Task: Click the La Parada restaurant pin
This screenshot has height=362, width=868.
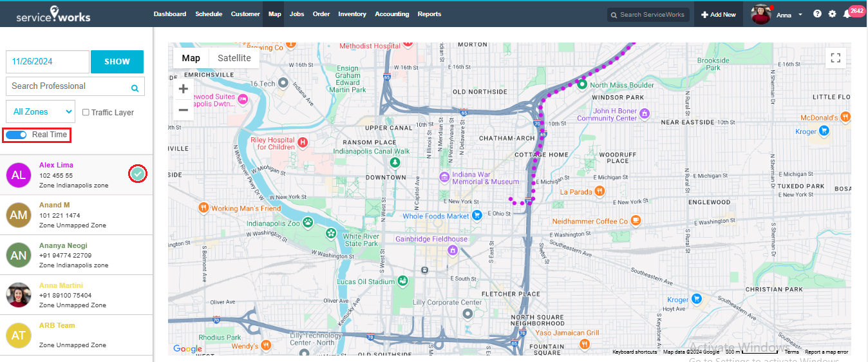Action: point(599,191)
